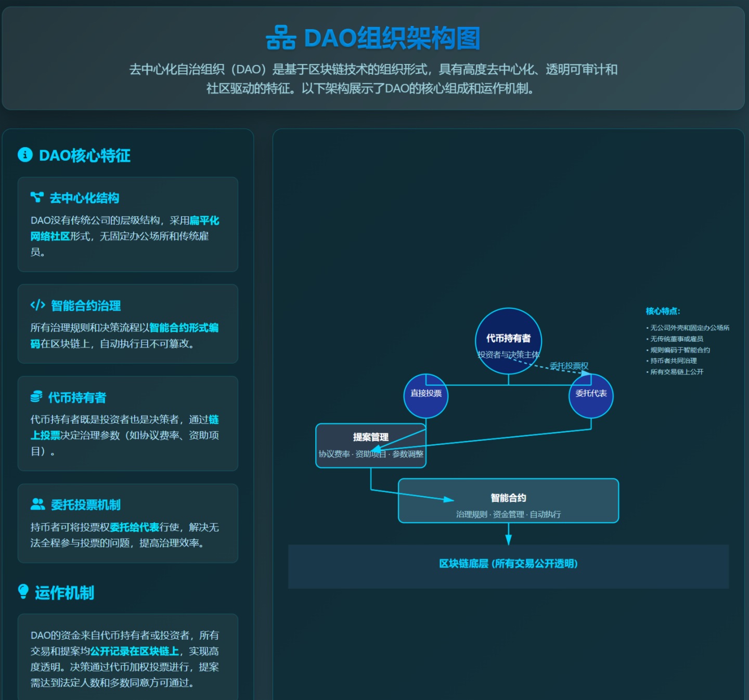Click the highlighted text 委托给代表

[x=134, y=527]
